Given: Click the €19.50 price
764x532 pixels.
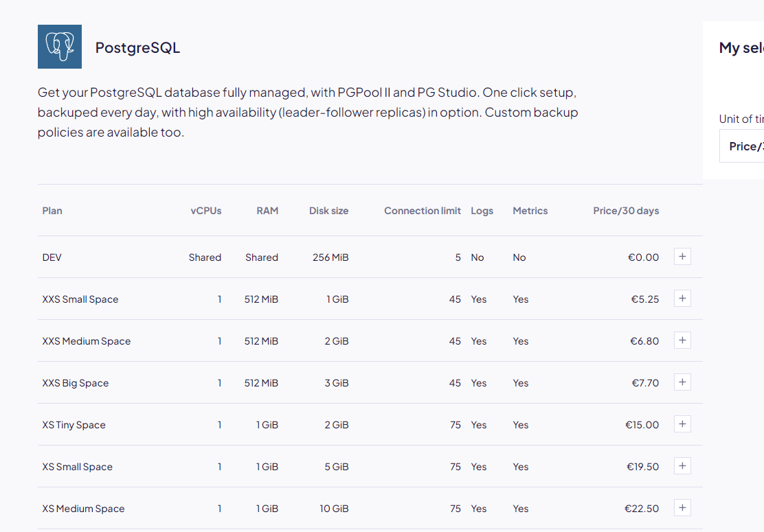Looking at the screenshot, I should pos(642,467).
